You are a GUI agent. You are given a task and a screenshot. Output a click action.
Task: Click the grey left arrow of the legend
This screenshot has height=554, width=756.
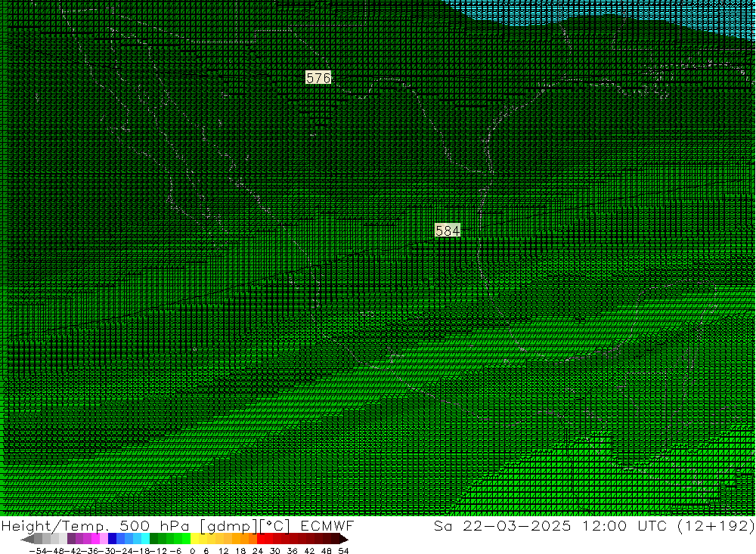28,539
